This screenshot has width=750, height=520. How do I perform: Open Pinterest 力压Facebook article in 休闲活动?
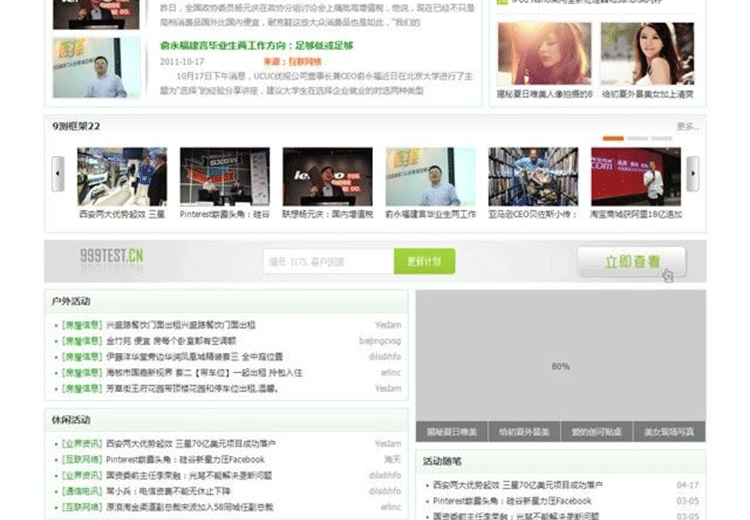tap(185, 460)
